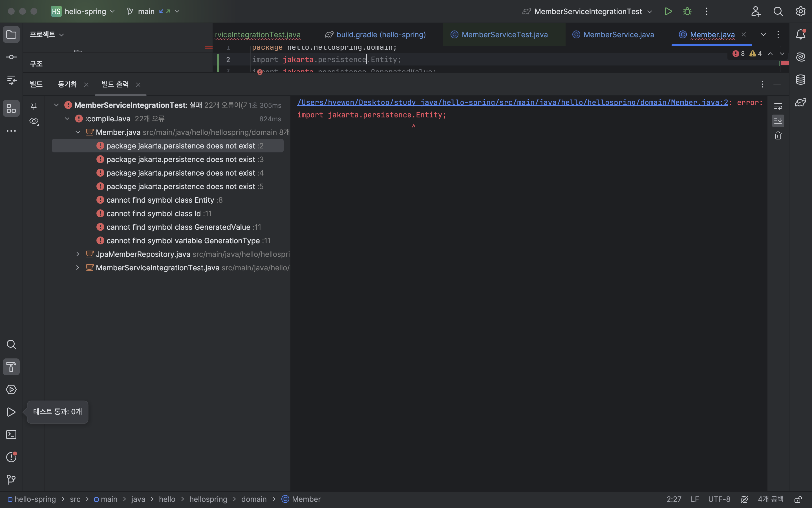Open the Run tool window icon
This screenshot has width=812, height=508.
pos(11,412)
